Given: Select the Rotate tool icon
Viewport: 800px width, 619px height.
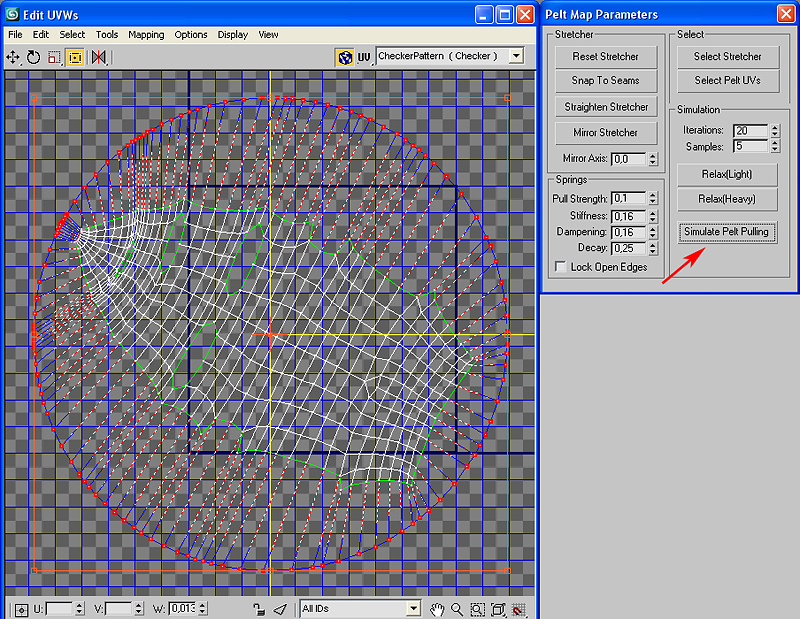Looking at the screenshot, I should 34,58.
